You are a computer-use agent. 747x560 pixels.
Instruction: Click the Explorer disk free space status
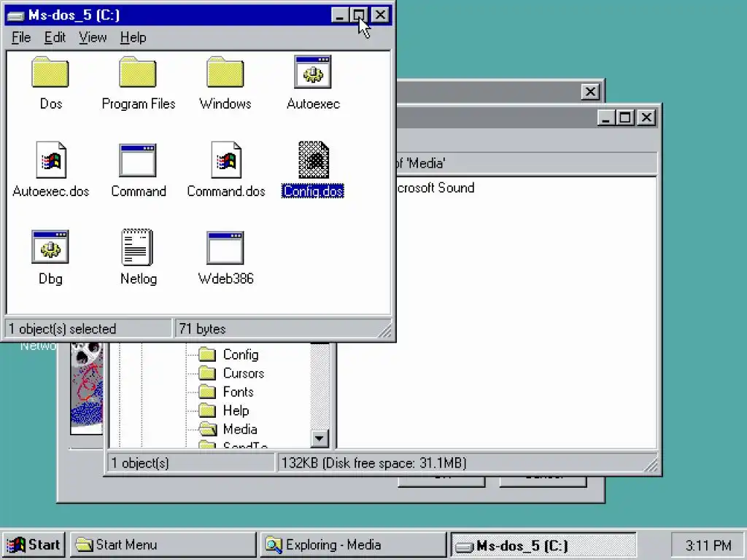(374, 463)
